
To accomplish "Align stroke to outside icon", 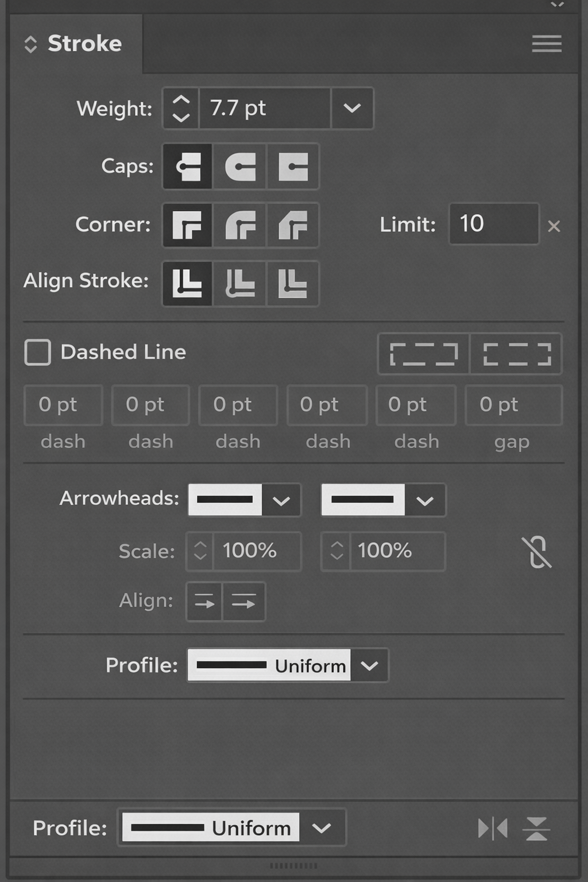I will 293,283.
